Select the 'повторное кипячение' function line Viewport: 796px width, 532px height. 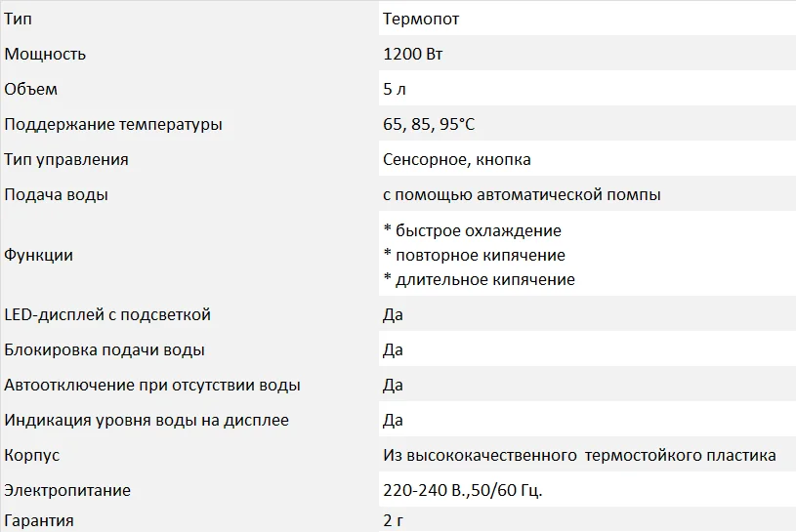pyautogui.click(x=475, y=255)
